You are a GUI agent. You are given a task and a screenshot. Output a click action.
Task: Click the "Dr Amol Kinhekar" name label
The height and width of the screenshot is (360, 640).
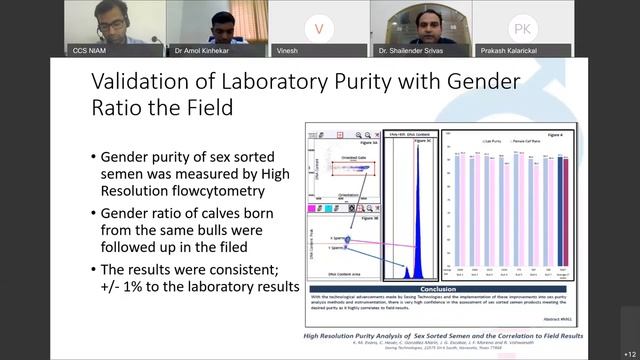pos(202,51)
